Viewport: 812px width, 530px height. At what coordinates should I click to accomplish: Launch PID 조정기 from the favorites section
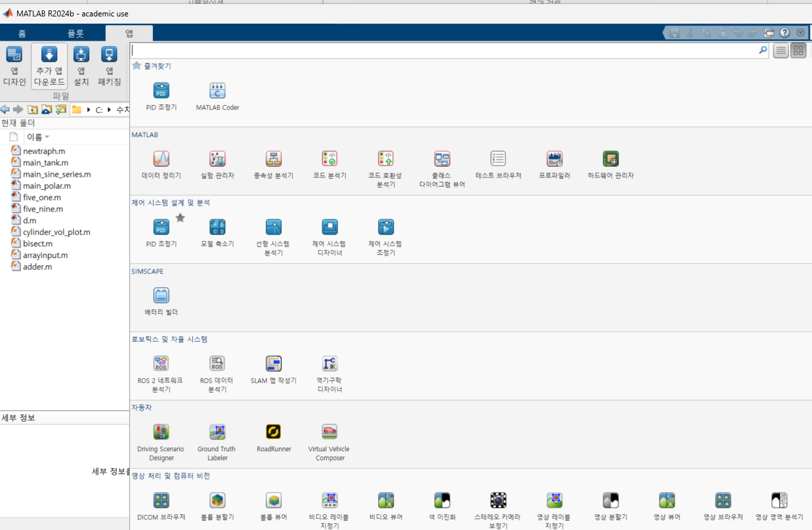click(x=161, y=97)
